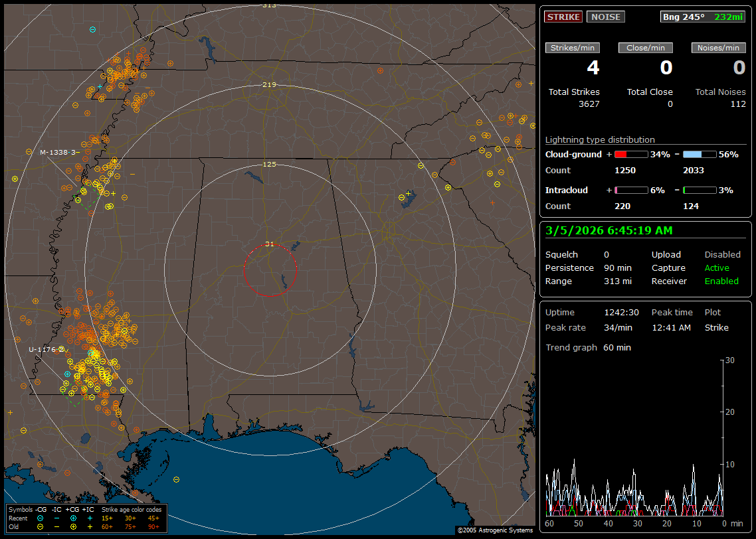The width and height of the screenshot is (756, 539).
Task: Select the U-1176-2 storm cell label
Action: [x=46, y=349]
